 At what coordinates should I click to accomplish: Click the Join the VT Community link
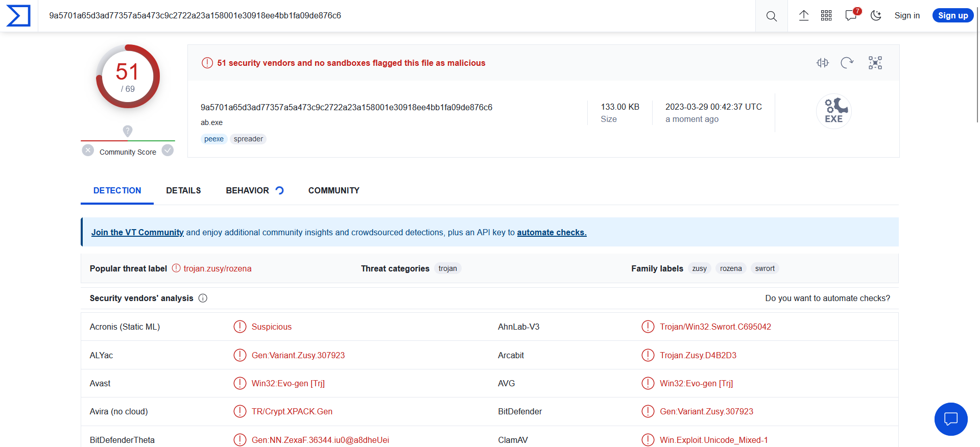click(x=137, y=232)
